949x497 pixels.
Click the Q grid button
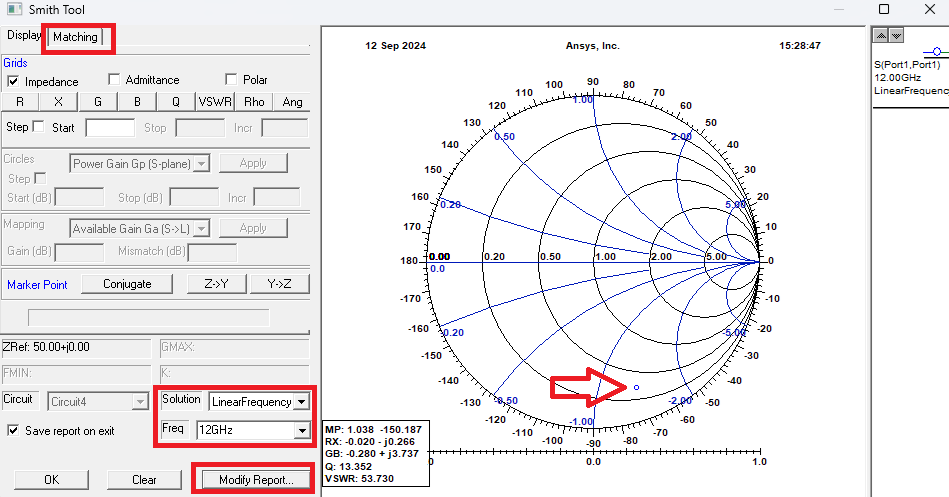click(176, 102)
